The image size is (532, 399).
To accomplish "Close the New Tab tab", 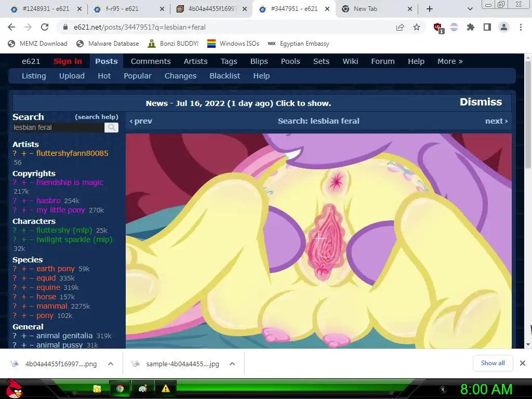I will pyautogui.click(x=410, y=9).
